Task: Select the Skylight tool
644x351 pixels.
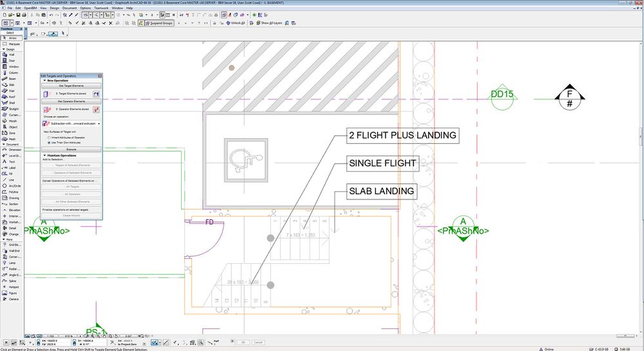Action: [12, 109]
